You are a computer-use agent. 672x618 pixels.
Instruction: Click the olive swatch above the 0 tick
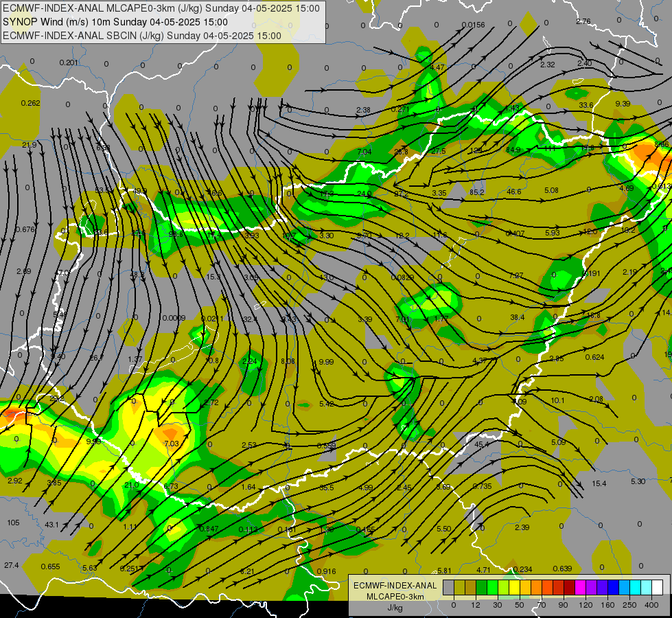click(x=459, y=587)
